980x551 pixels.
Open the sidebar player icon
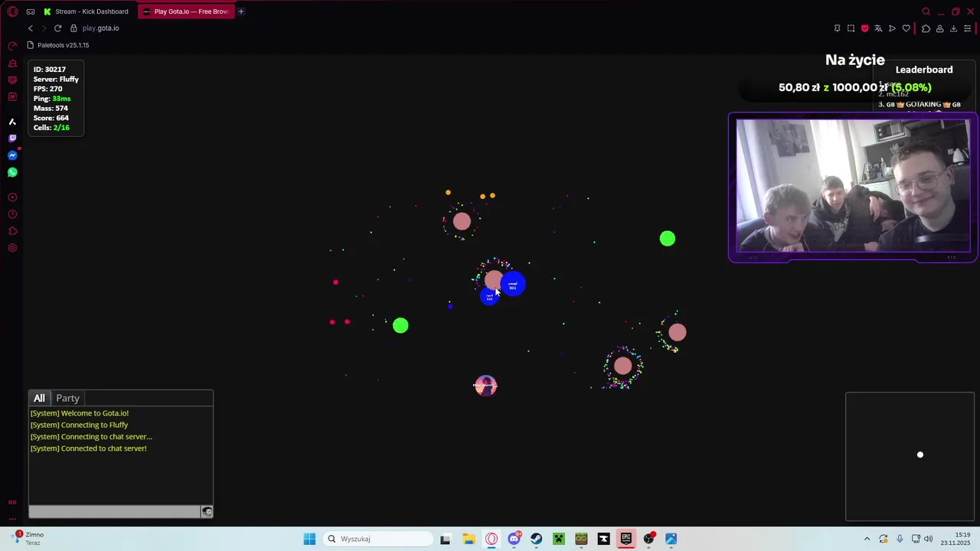pyautogui.click(x=12, y=197)
